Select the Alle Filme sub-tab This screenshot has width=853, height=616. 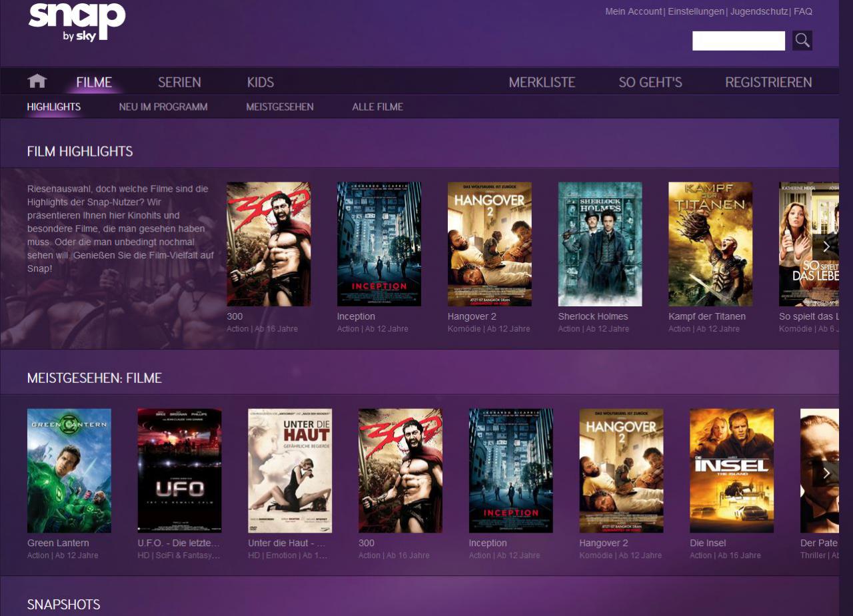pyautogui.click(x=378, y=107)
